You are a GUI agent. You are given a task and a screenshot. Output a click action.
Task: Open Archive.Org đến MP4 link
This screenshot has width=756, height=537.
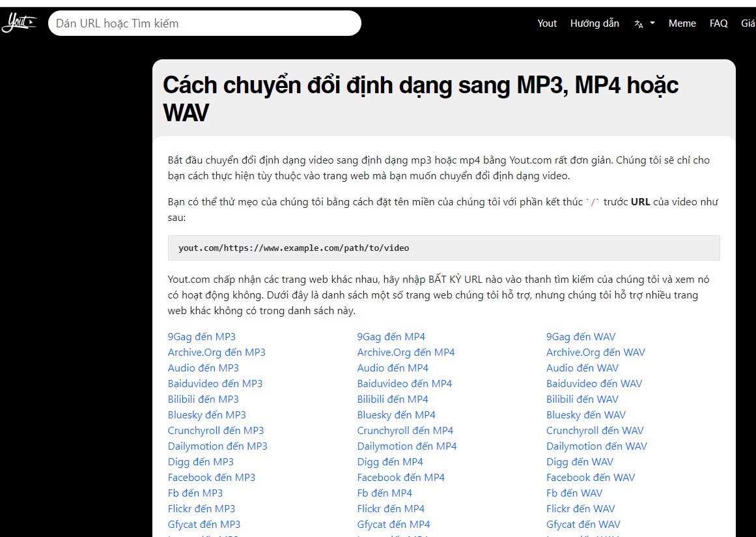pyautogui.click(x=406, y=352)
